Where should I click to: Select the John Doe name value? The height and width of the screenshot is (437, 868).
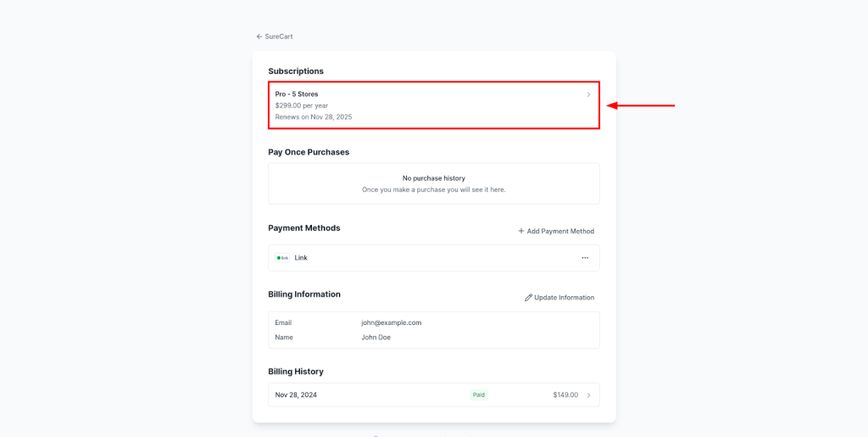[376, 337]
